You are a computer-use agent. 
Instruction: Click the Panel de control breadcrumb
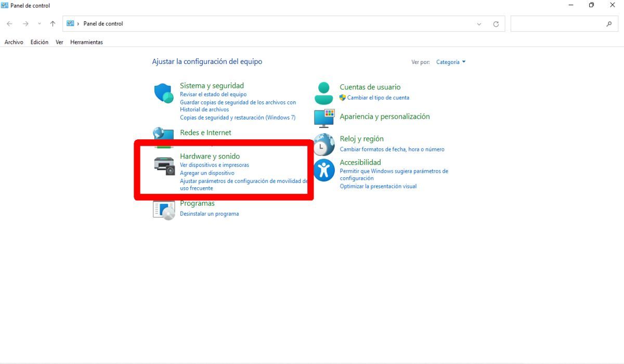(x=103, y=24)
